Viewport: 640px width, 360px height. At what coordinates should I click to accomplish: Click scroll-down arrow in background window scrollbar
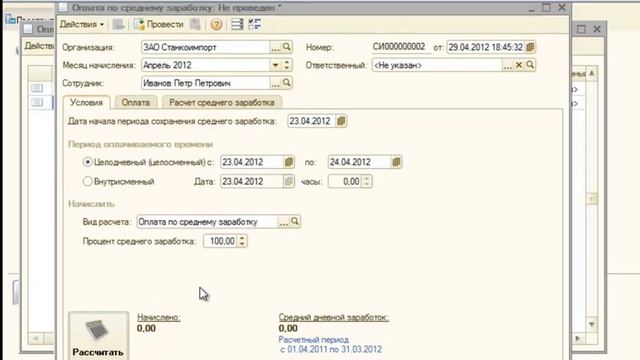click(x=592, y=324)
